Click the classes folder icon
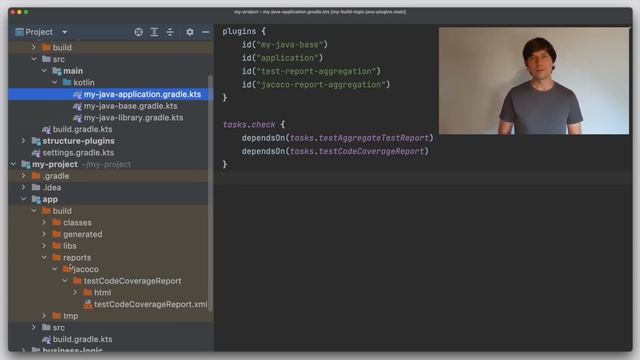This screenshot has width=640, height=360. 57,222
